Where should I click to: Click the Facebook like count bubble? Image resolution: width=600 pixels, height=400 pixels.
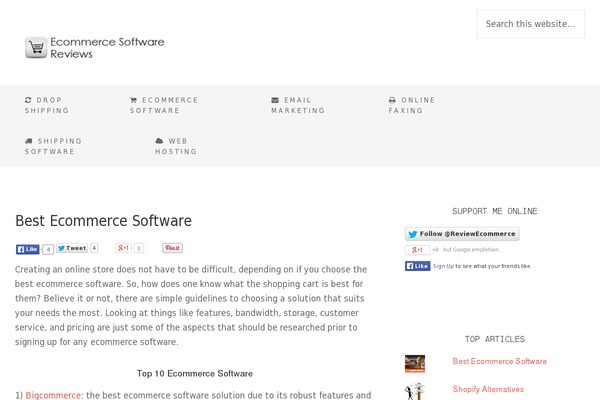point(48,250)
